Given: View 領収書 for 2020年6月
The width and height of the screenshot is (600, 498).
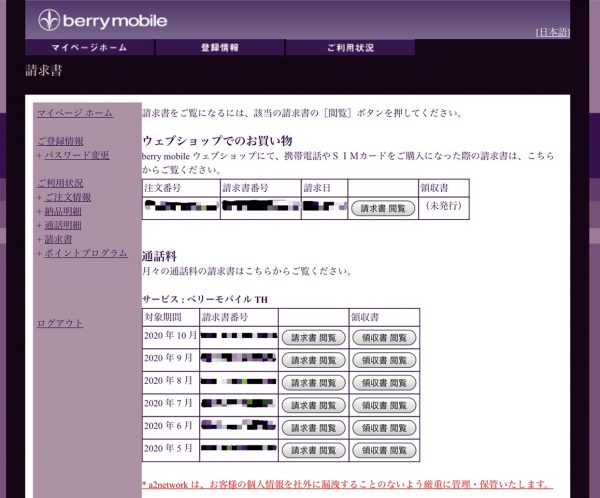Looking at the screenshot, I should [x=384, y=428].
